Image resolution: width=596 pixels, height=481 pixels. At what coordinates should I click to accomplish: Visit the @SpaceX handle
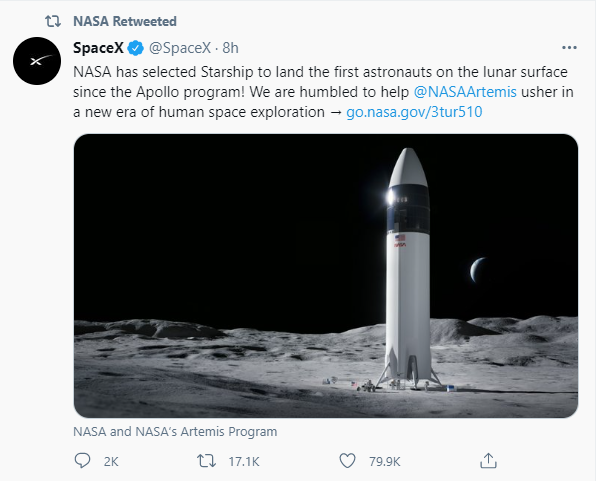tap(180, 48)
